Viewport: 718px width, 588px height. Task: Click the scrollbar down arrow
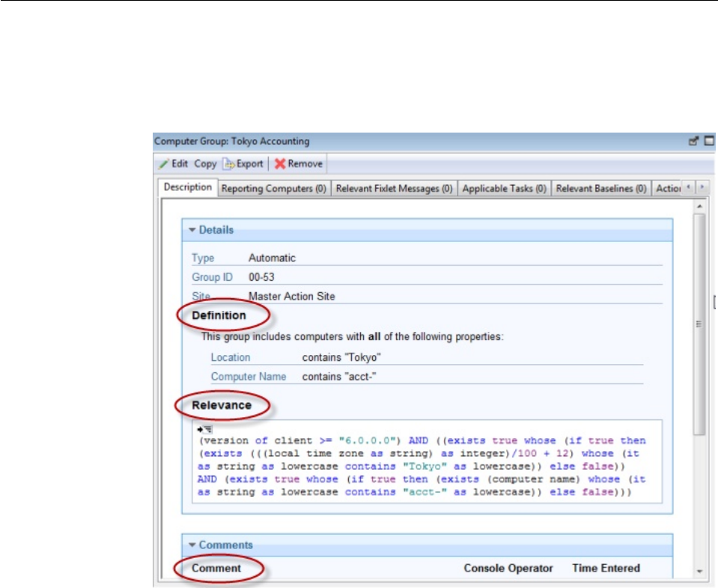click(x=699, y=571)
